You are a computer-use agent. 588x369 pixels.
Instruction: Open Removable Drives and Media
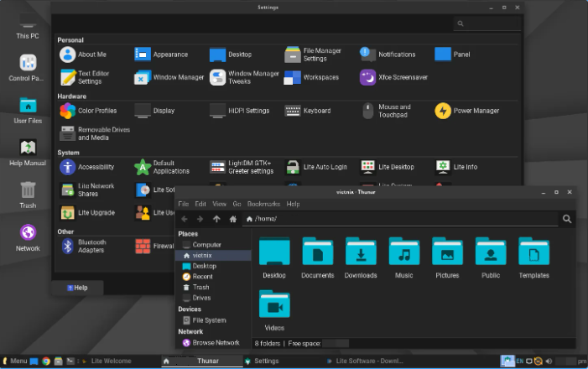click(x=95, y=133)
